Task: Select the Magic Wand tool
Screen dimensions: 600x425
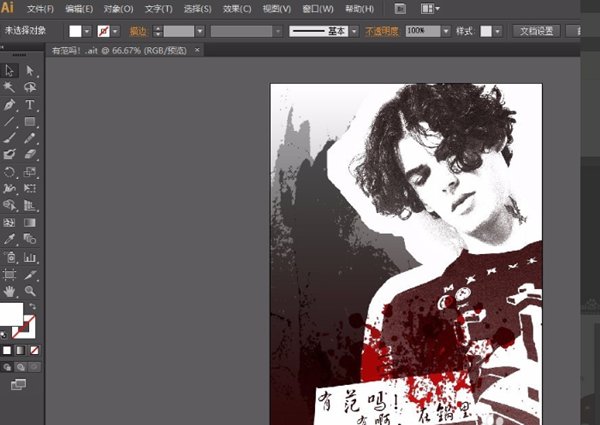Action: (9, 88)
